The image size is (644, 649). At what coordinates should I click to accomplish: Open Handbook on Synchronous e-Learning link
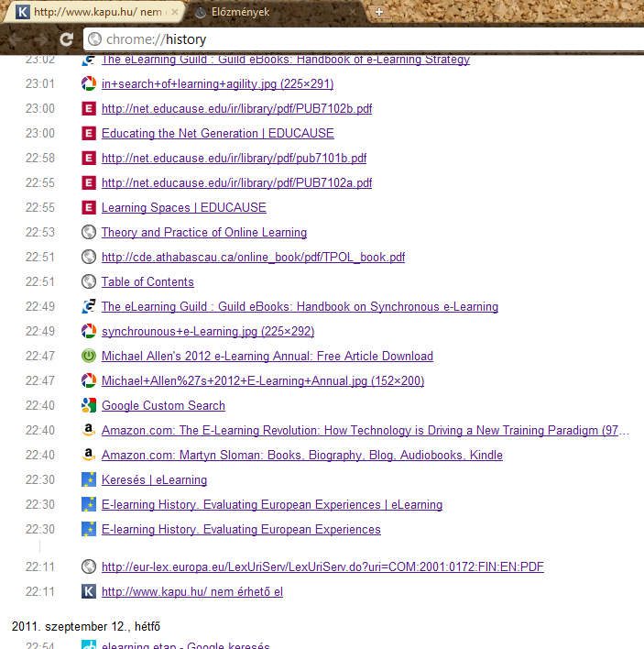click(300, 307)
